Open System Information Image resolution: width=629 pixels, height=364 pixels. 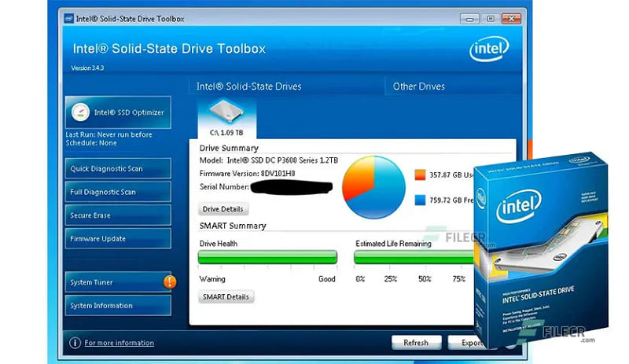[x=118, y=305]
